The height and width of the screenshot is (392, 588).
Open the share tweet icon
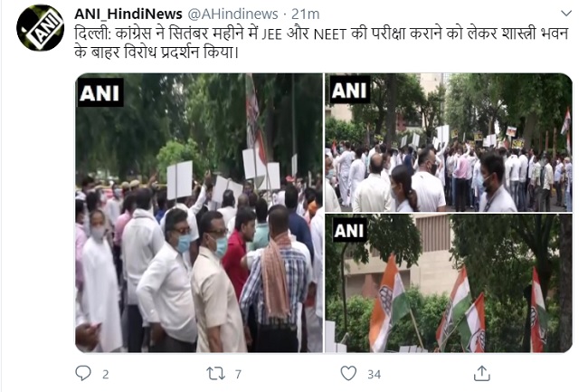[x=482, y=373]
